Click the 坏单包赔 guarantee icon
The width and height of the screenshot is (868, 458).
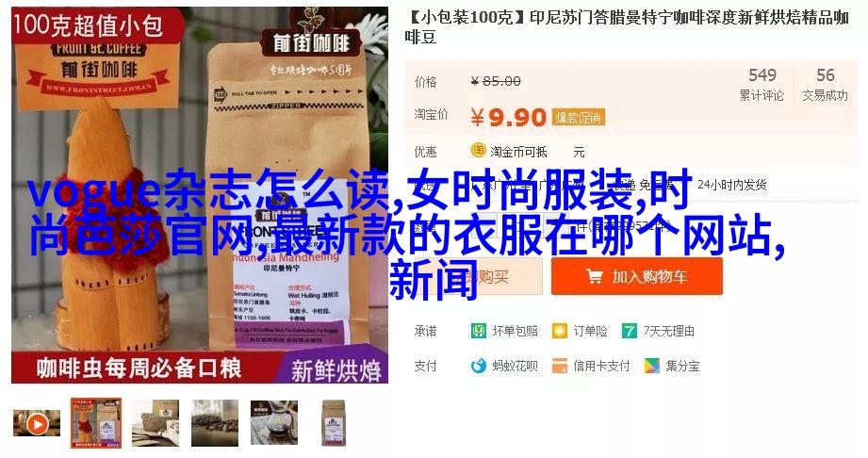(478, 331)
